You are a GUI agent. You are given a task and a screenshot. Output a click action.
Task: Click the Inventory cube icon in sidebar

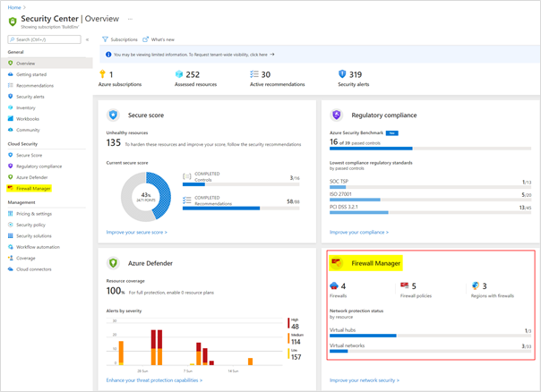coord(11,107)
